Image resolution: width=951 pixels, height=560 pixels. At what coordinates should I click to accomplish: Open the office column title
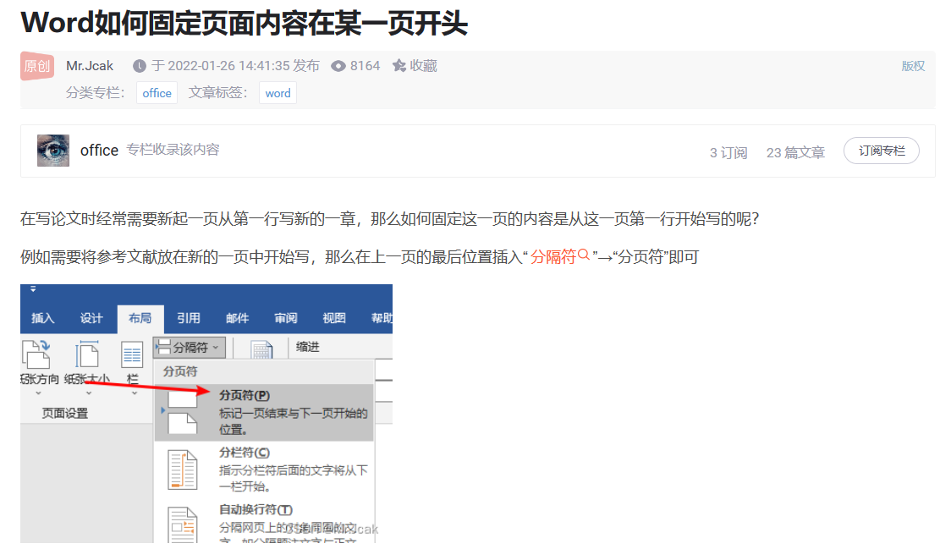99,151
